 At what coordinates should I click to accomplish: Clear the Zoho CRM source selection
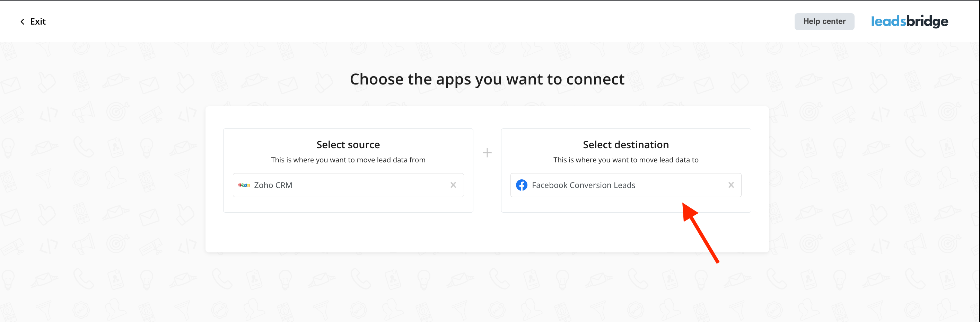pos(453,185)
